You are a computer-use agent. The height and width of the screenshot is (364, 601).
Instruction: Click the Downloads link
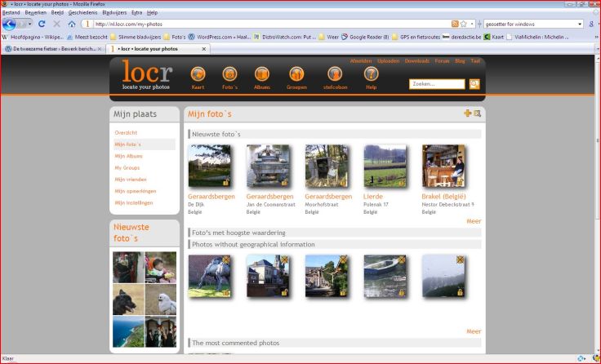[417, 61]
